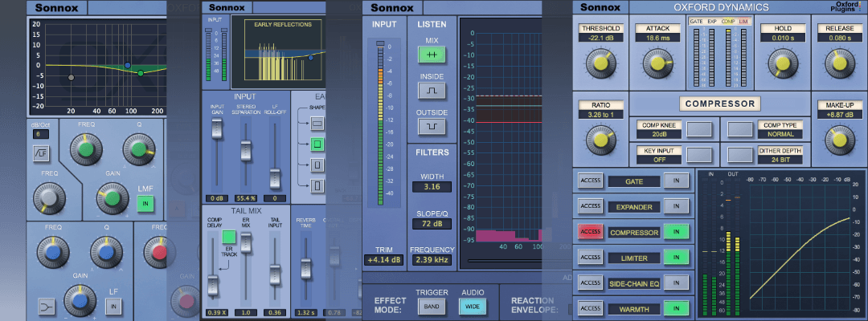Disable the Limiter IN button
The width and height of the screenshot is (868, 321).
676,258
